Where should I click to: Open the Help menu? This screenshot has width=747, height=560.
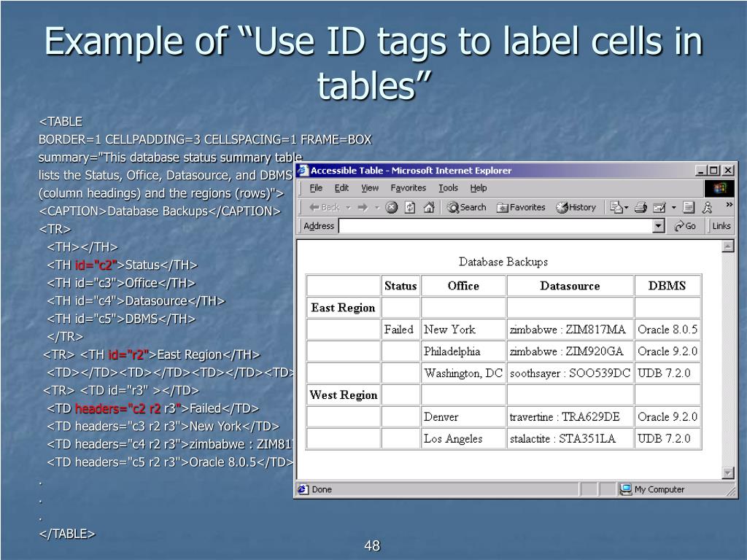479,187
